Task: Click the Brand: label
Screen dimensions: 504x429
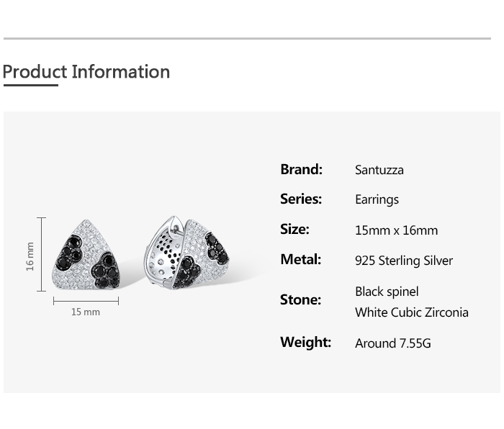Action: pos(301,170)
